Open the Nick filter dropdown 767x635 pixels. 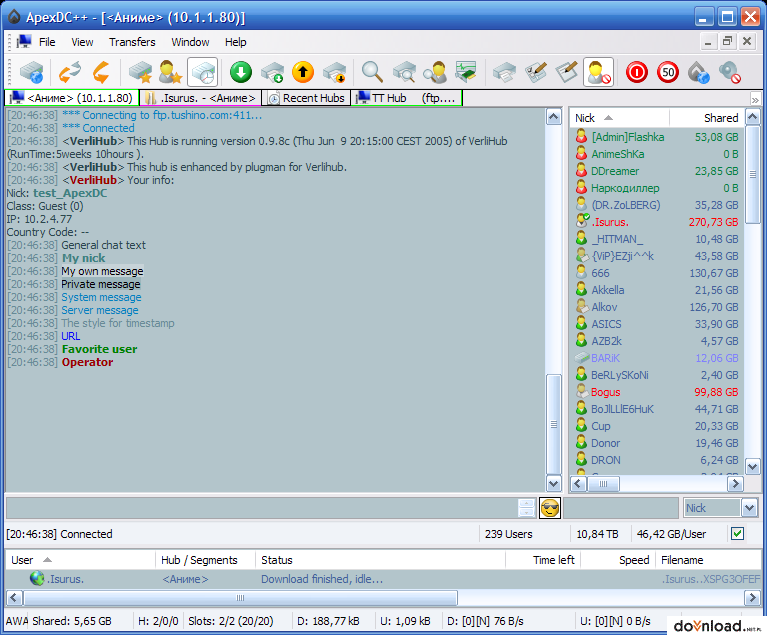pyautogui.click(x=749, y=508)
